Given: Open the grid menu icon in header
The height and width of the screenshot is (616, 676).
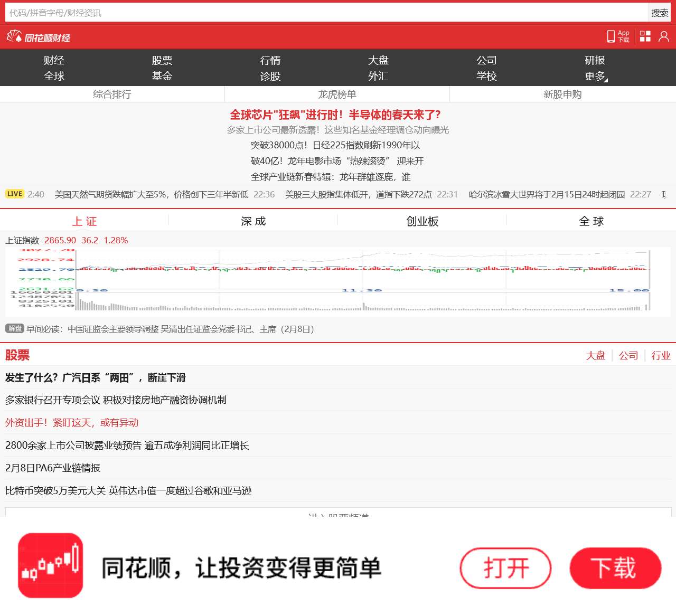Looking at the screenshot, I should [645, 36].
